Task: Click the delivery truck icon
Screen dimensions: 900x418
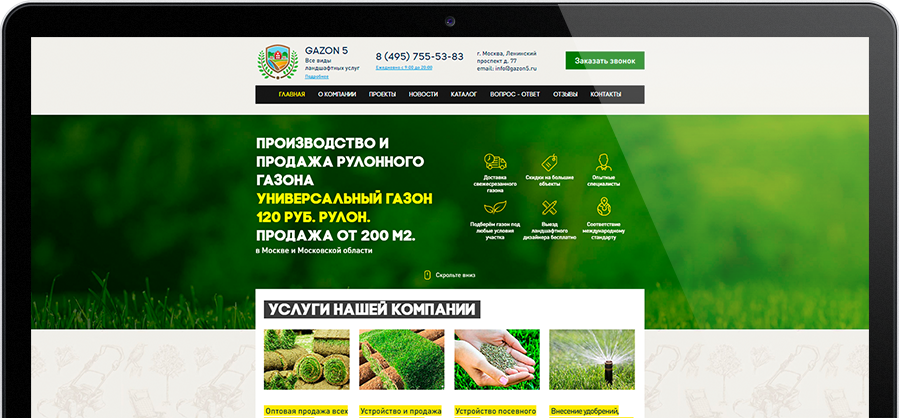Action: point(495,162)
